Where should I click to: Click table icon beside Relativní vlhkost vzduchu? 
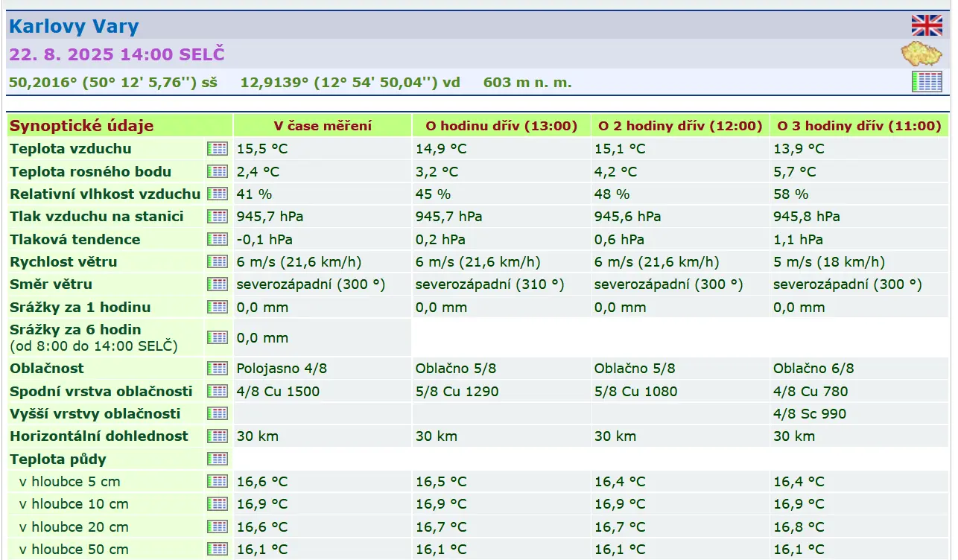pyautogui.click(x=217, y=194)
